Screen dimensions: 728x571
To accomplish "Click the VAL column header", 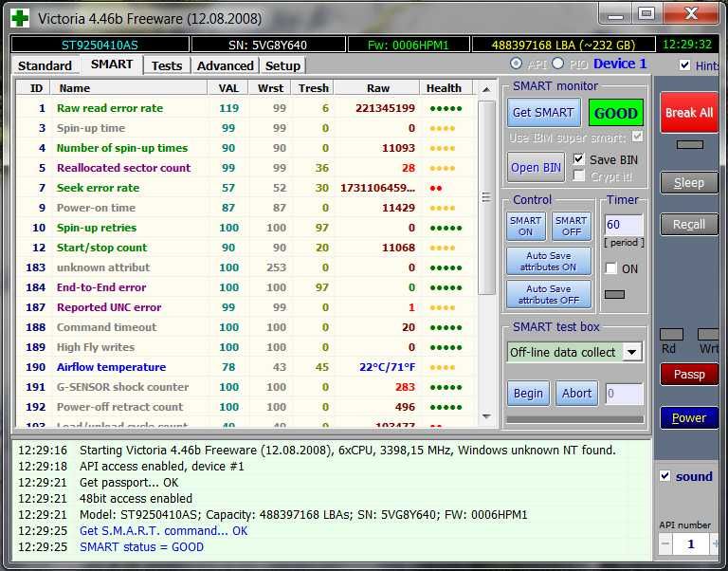I will point(228,88).
